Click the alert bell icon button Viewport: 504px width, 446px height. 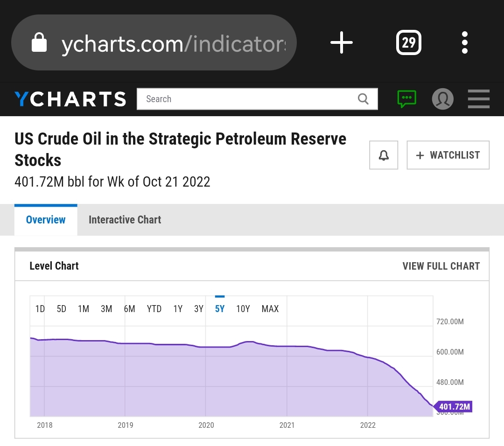[384, 155]
